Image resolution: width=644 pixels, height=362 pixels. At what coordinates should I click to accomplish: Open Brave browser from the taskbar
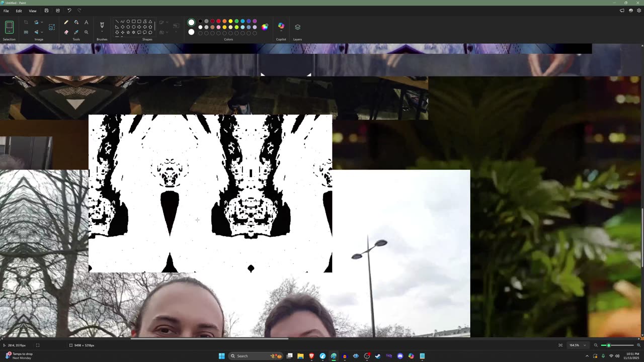[311, 356]
